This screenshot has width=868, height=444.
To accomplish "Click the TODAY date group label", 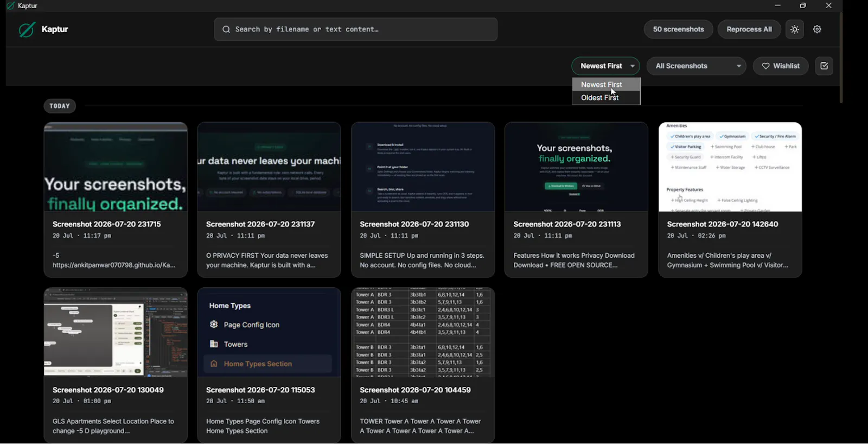I will click(x=60, y=106).
